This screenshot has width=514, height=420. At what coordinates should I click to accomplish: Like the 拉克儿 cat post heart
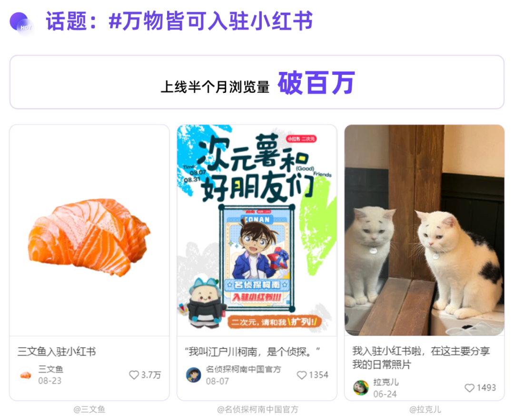click(x=469, y=388)
